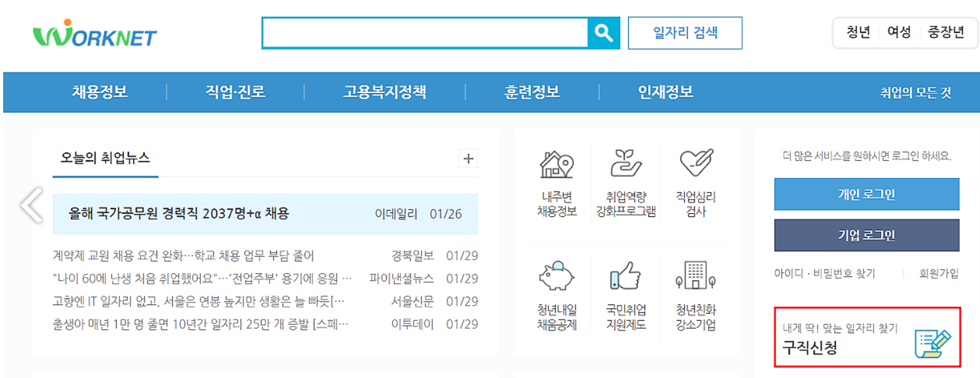Click the previous slide left arrow

tap(31, 205)
